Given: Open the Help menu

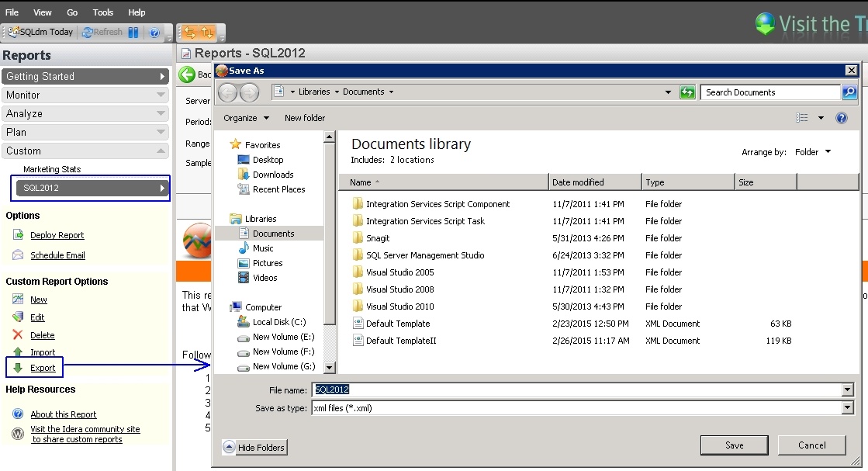Looking at the screenshot, I should pyautogui.click(x=137, y=12).
